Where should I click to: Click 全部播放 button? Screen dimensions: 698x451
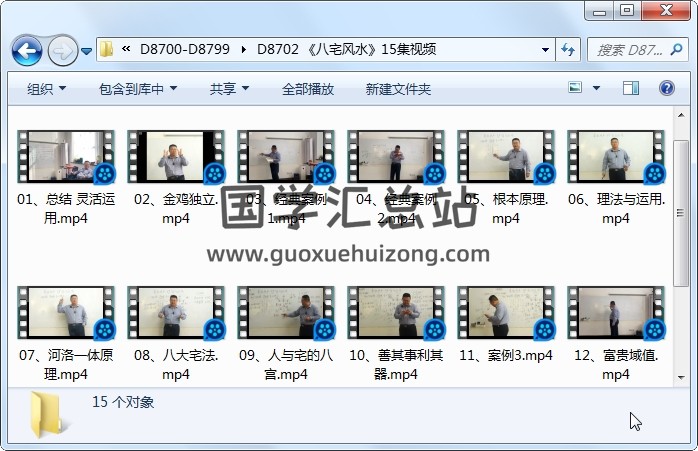[308, 89]
